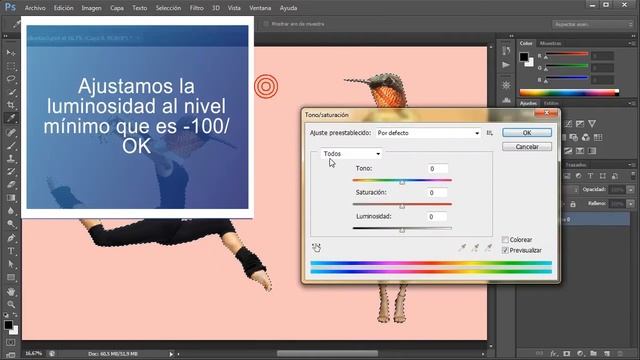The height and width of the screenshot is (360, 640).
Task: Select the Move tool
Action: coord(11,53)
